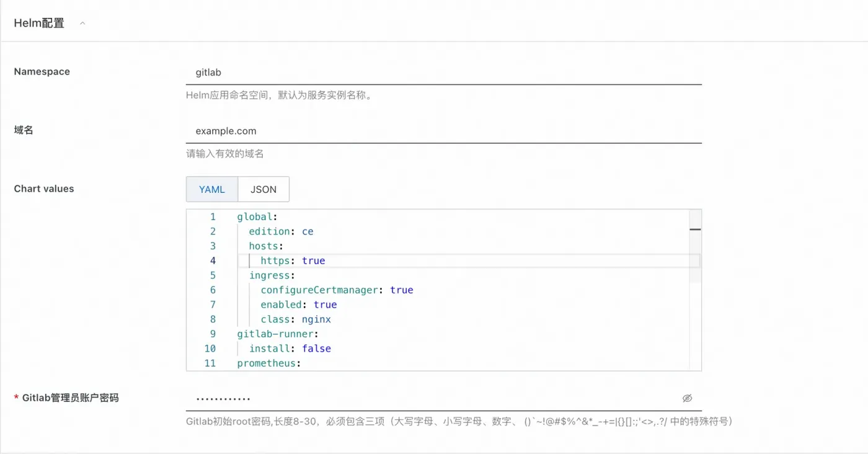Collapse the Helm配置 section chevron
Viewport: 868px width, 454px height.
click(x=82, y=24)
